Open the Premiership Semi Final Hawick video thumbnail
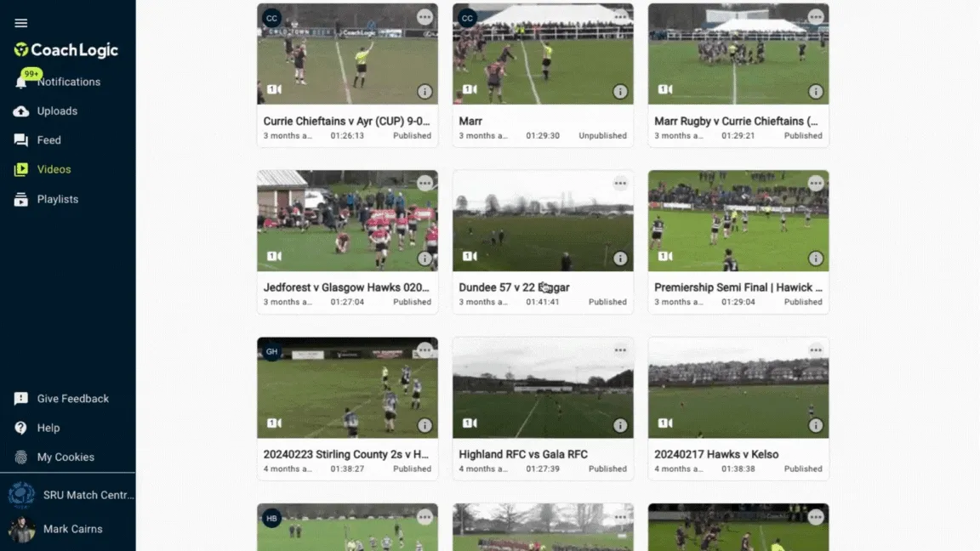 (738, 220)
